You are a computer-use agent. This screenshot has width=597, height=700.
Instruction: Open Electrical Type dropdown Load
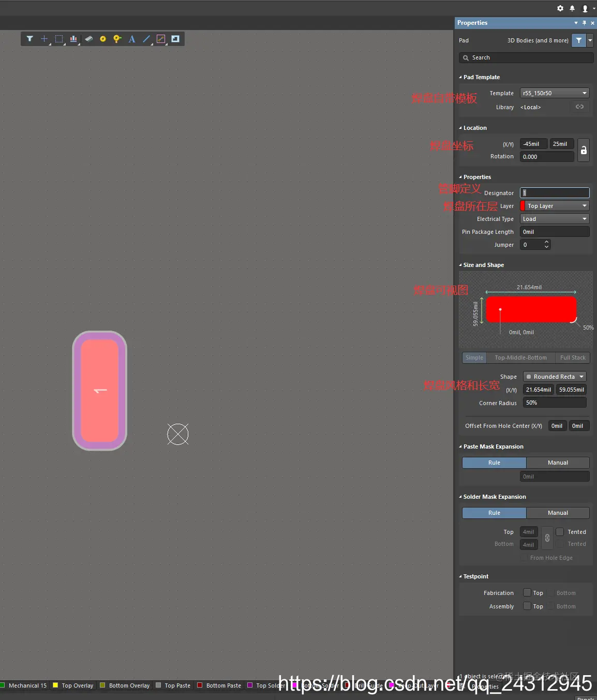click(x=555, y=219)
